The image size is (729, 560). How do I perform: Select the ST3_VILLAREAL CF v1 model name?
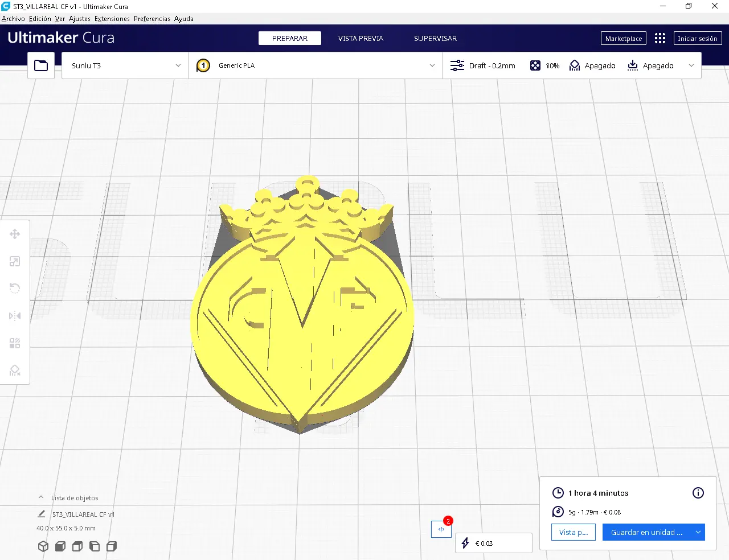click(83, 514)
